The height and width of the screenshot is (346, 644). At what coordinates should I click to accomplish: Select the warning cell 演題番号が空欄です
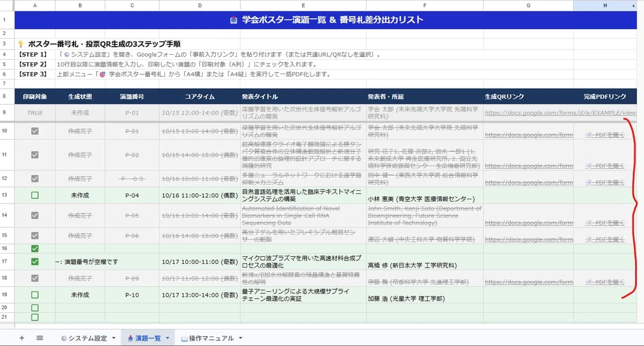click(x=80, y=262)
